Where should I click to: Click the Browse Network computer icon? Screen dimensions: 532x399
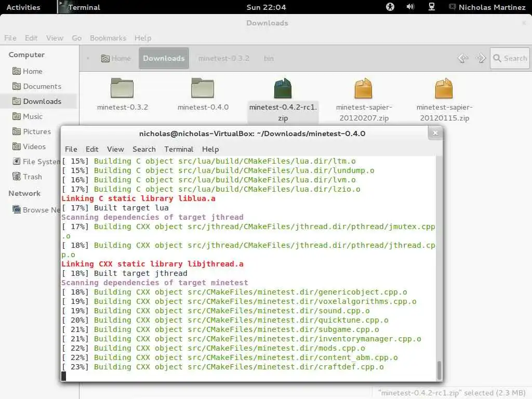[x=16, y=209]
